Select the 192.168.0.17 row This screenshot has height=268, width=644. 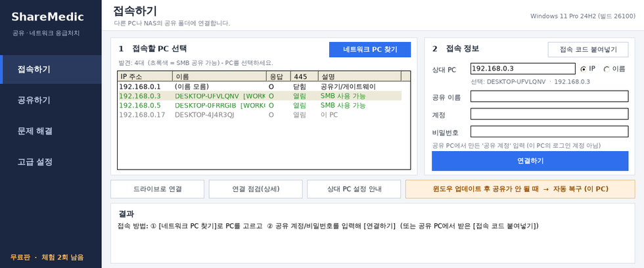(x=260, y=115)
